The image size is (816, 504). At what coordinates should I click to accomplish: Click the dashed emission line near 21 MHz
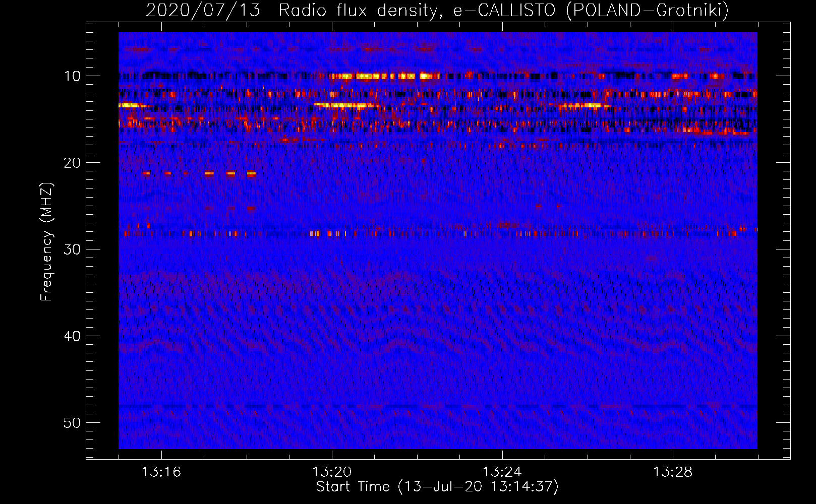(200, 173)
